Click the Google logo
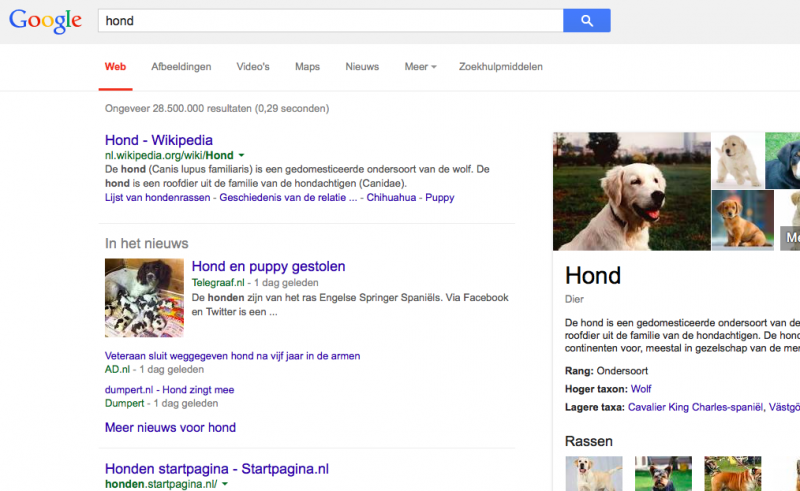Image resolution: width=800 pixels, height=491 pixels. [x=45, y=21]
